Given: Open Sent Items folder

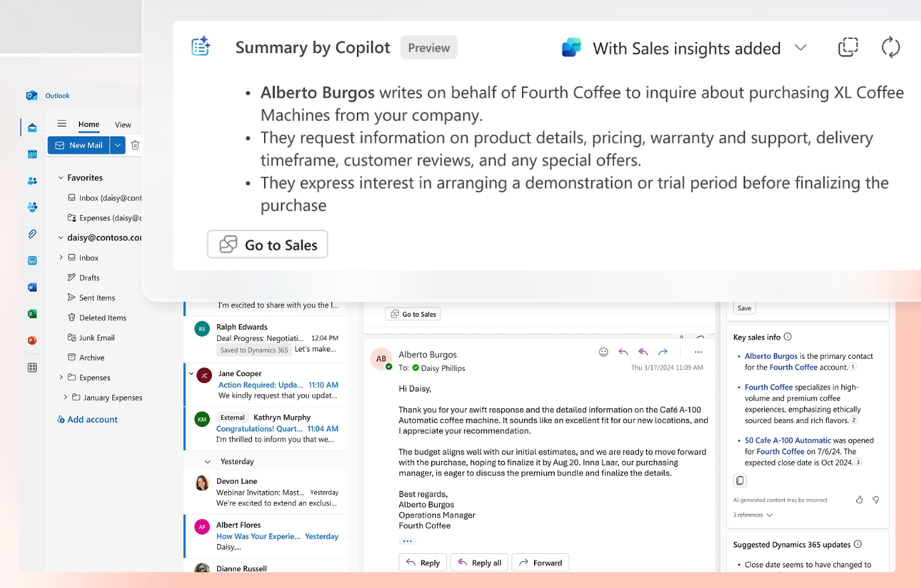Looking at the screenshot, I should pyautogui.click(x=97, y=298).
